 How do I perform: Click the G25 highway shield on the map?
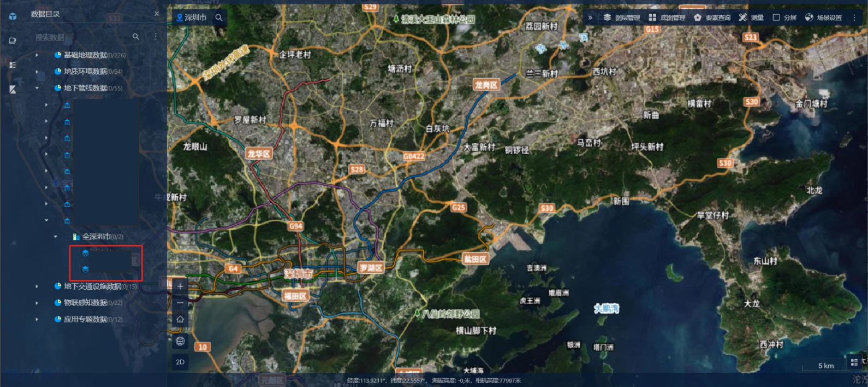click(x=459, y=207)
